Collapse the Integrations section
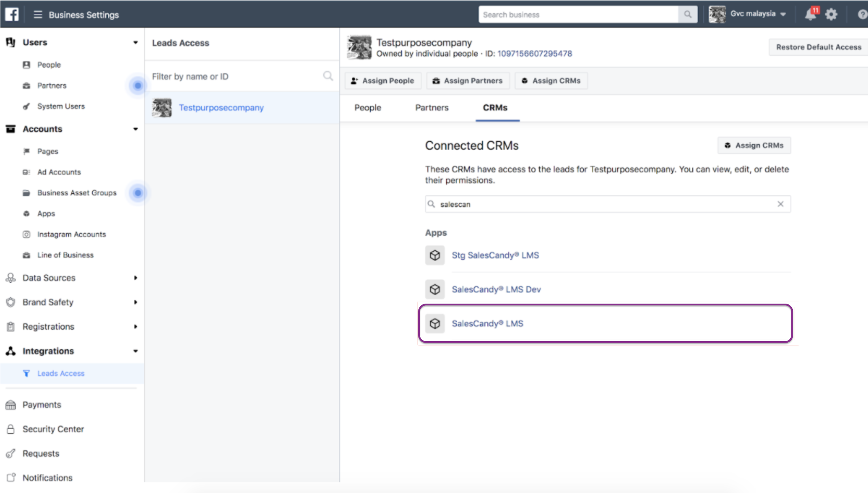This screenshot has width=868, height=493. 136,351
